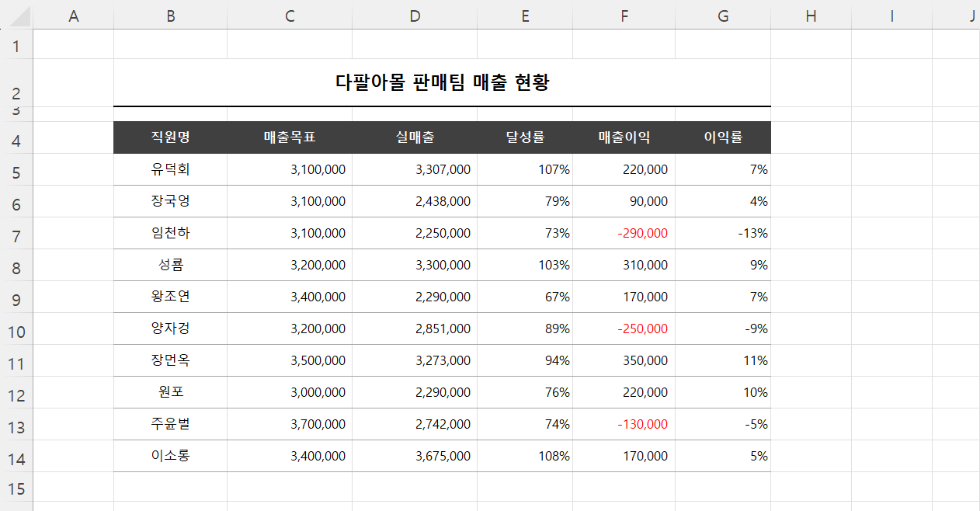The width and height of the screenshot is (980, 511).
Task: Click the 매출이익 header cell
Action: [x=624, y=137]
